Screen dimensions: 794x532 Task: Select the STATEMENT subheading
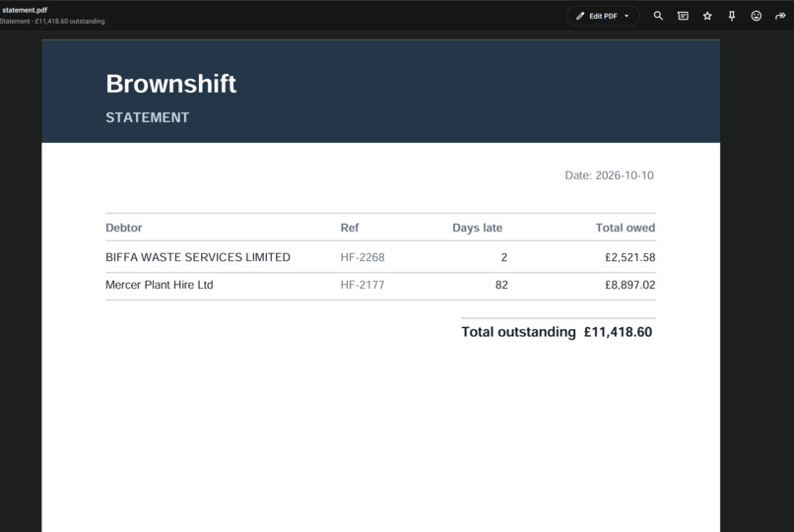pyautogui.click(x=148, y=117)
